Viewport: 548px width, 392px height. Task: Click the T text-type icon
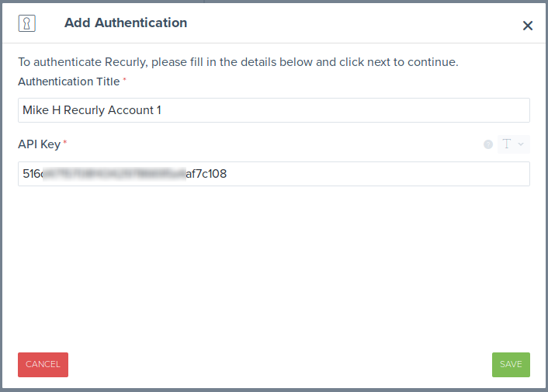[x=507, y=144]
